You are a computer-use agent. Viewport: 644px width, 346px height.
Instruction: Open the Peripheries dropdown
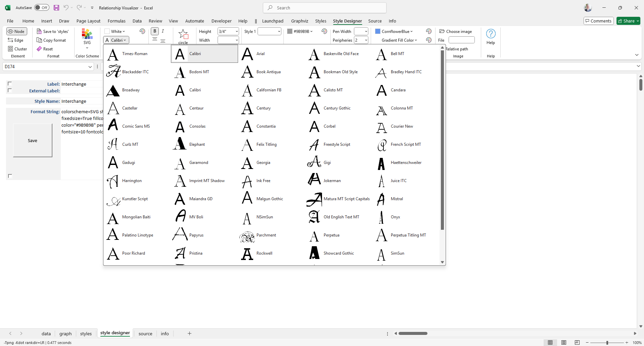click(366, 40)
